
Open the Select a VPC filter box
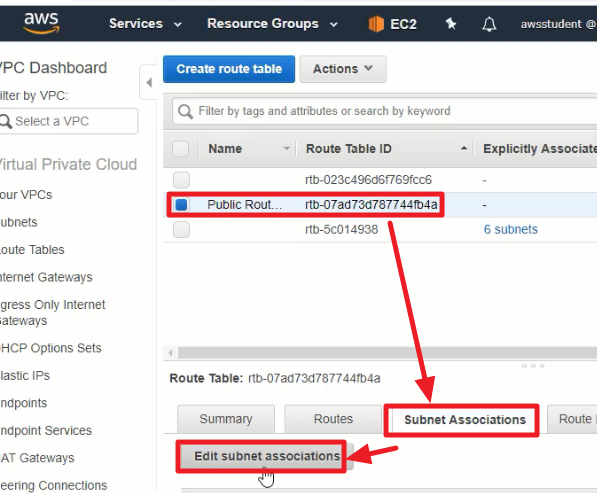[x=69, y=121]
